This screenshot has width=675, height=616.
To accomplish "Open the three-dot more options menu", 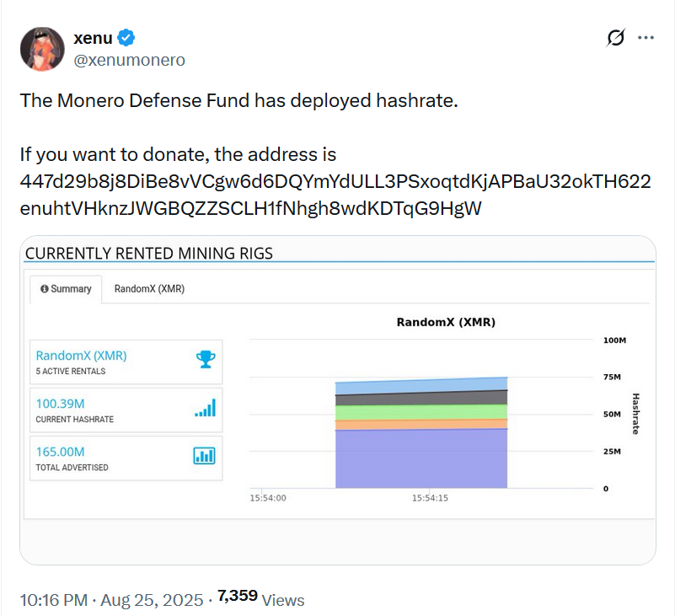I will (646, 38).
